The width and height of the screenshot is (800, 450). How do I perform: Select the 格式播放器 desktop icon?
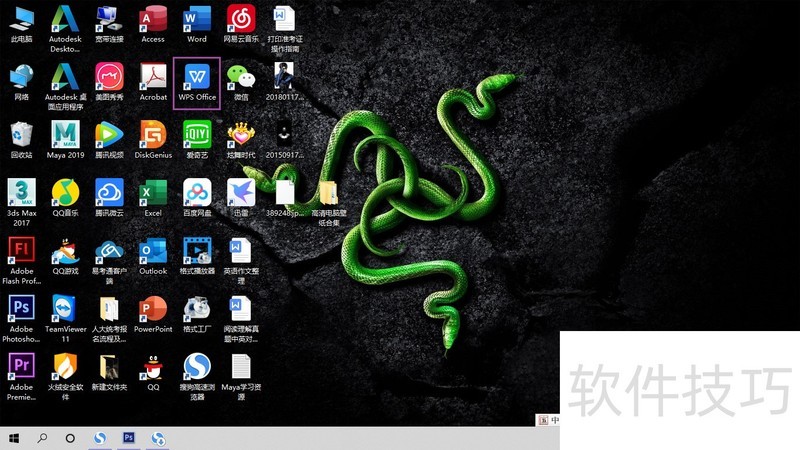coord(197,256)
